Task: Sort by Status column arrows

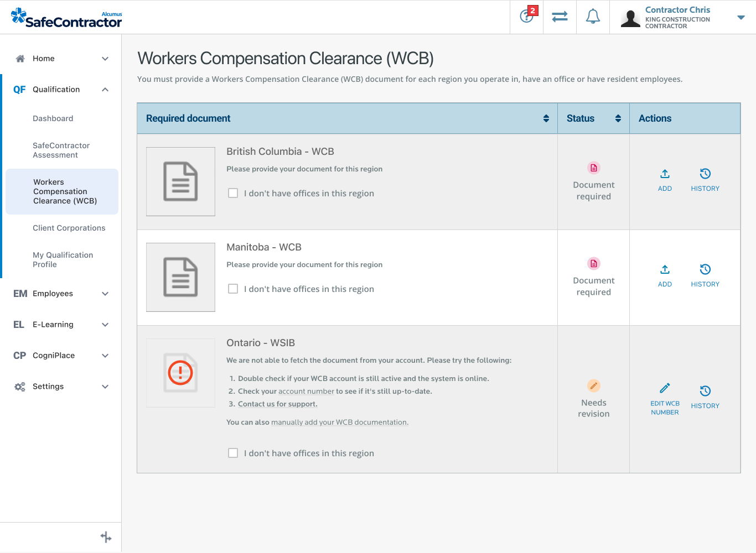Action: [618, 118]
